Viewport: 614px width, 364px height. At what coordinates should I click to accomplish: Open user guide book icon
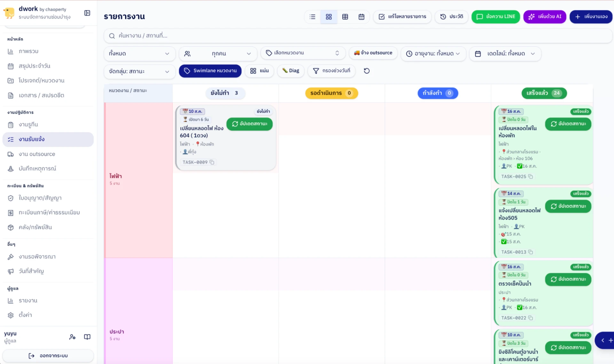click(x=87, y=337)
